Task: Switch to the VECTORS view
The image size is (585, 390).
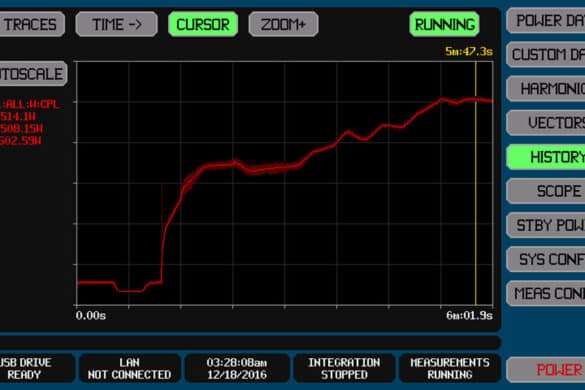Action: [546, 123]
